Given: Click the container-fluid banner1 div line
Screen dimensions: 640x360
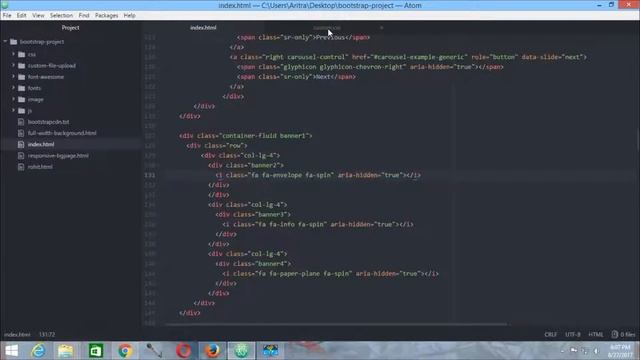Looking at the screenshot, I should [x=246, y=136].
